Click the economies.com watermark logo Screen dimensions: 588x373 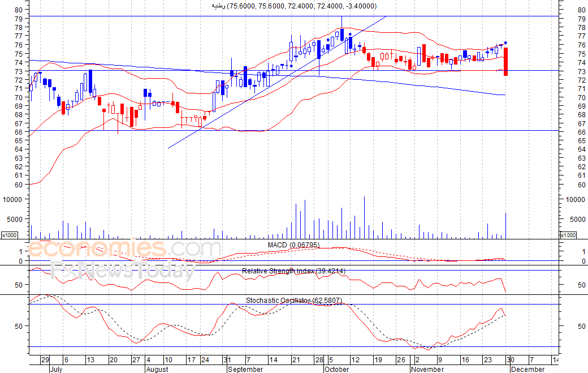(x=124, y=248)
